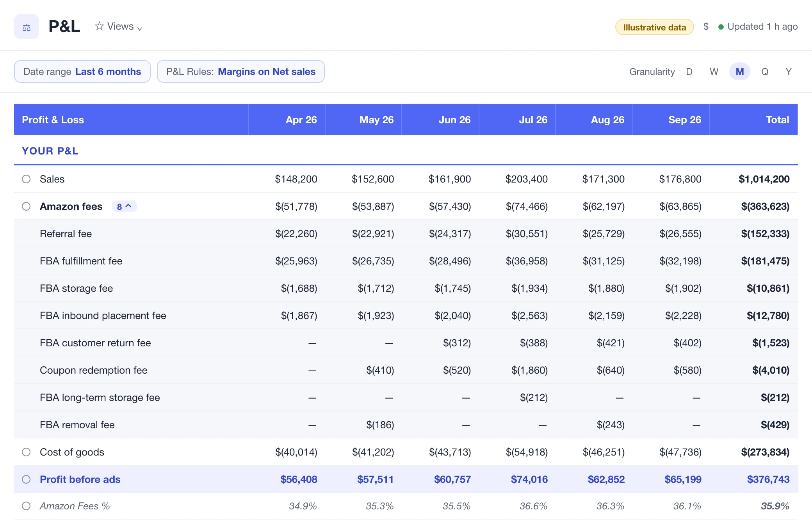Select the Sales row radio button
Image resolution: width=812 pixels, height=532 pixels.
26,179
